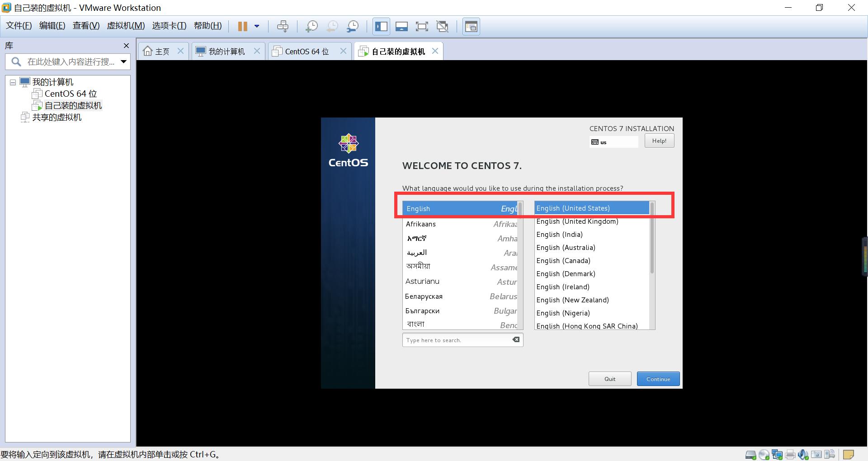Choose English (Nigeria) locale

tap(592, 313)
